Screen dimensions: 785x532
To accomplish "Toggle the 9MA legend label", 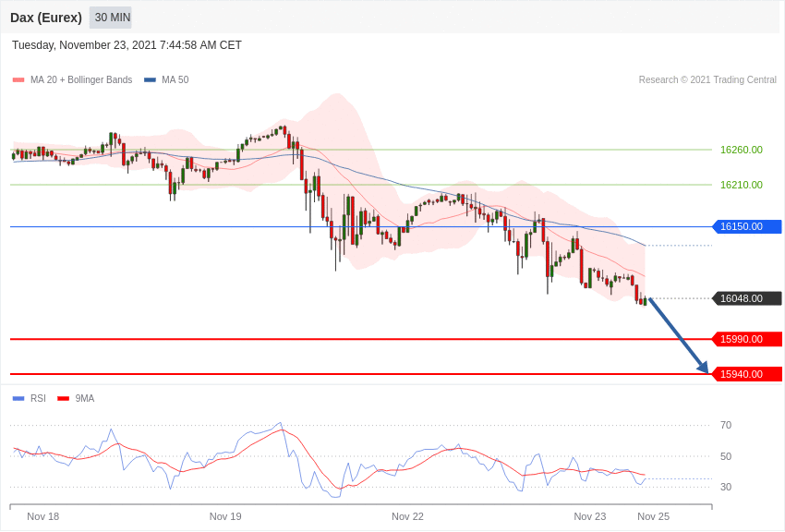I will [85, 398].
